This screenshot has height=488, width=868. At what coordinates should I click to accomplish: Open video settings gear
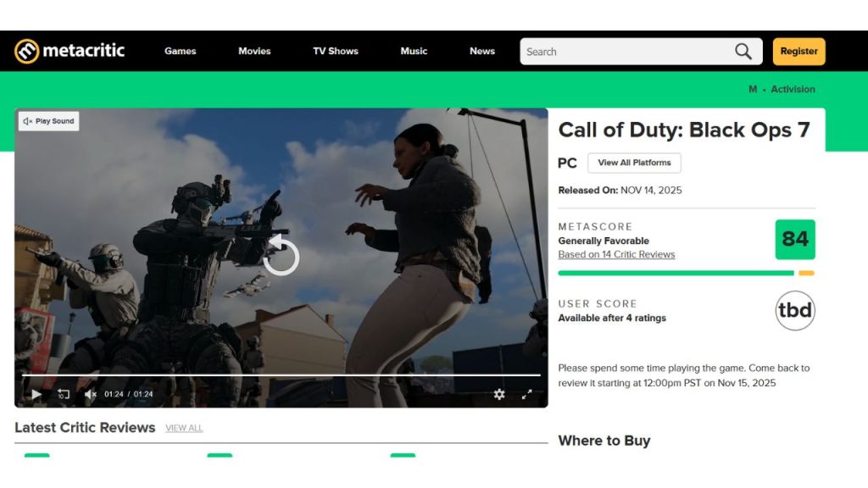pos(499,394)
